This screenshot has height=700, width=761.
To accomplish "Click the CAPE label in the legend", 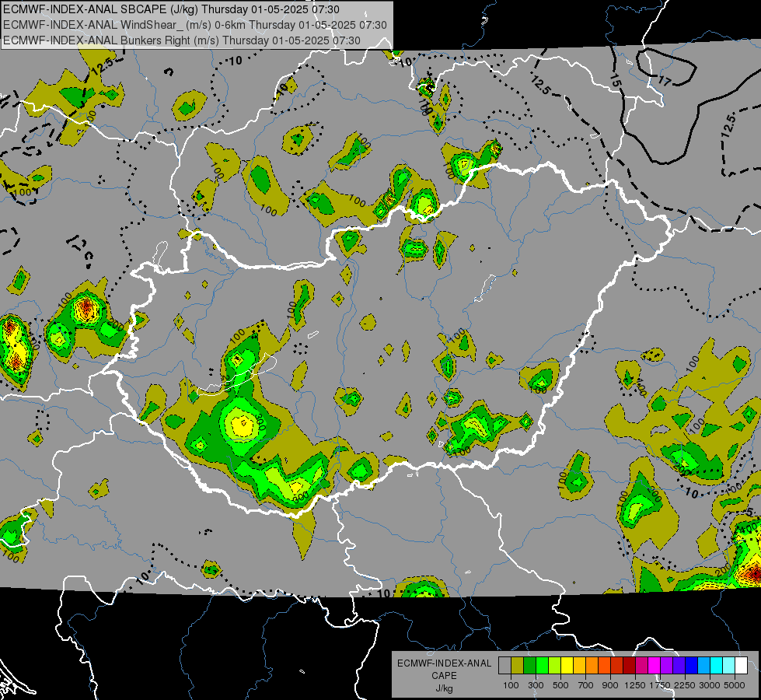I will click(x=444, y=675).
